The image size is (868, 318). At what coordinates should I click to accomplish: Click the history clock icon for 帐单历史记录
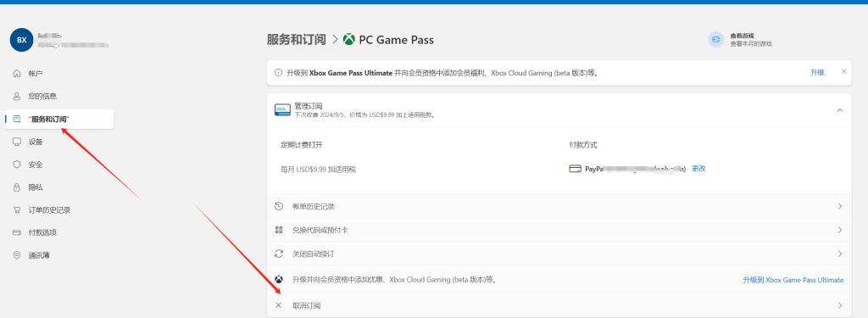tap(279, 206)
